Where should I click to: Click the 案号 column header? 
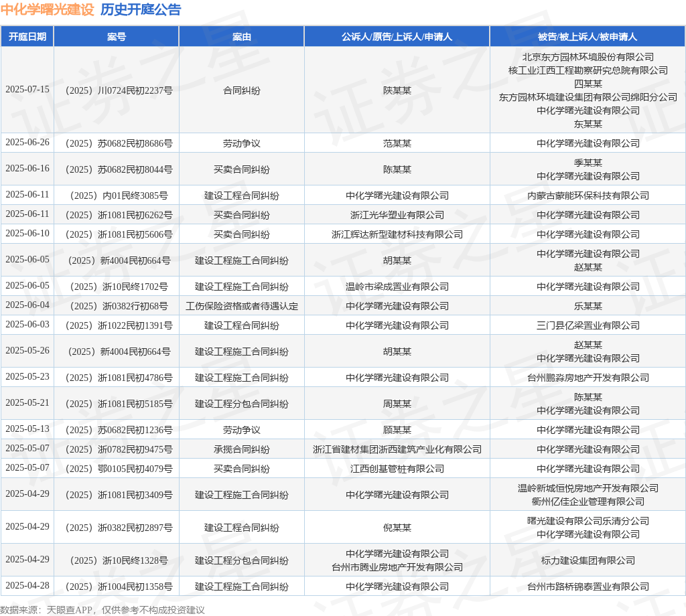tap(117, 37)
